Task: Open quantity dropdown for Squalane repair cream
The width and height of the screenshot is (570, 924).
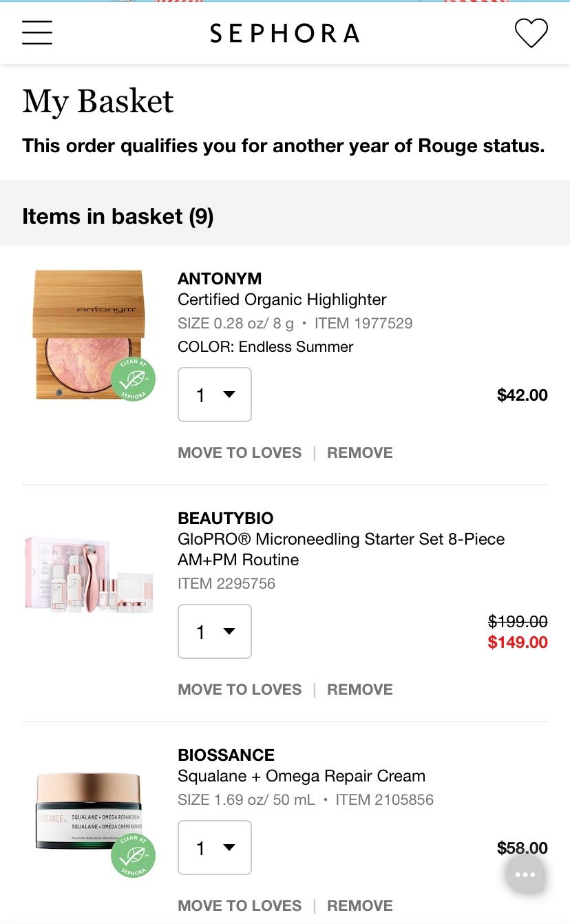Action: [x=214, y=848]
